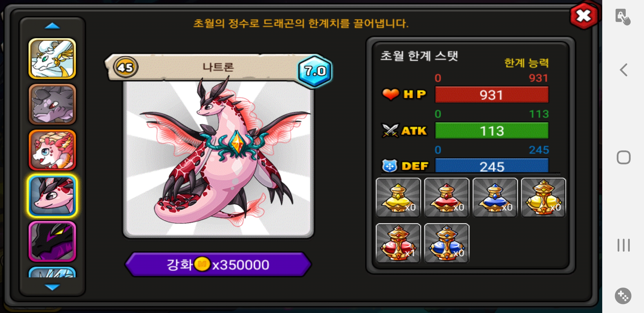Tap the purple 강화 x350000 button

(218, 264)
